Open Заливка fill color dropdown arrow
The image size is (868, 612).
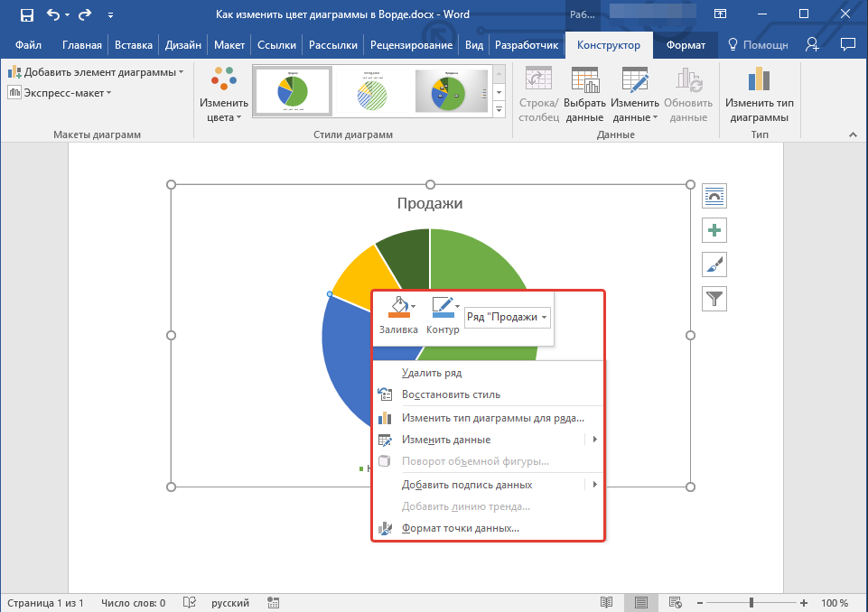pos(414,307)
